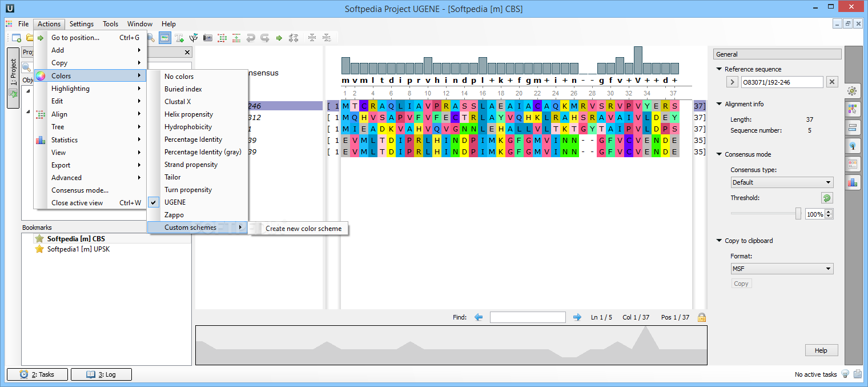Click the undo arrow toolbar icon
868x387 pixels.
tap(251, 38)
